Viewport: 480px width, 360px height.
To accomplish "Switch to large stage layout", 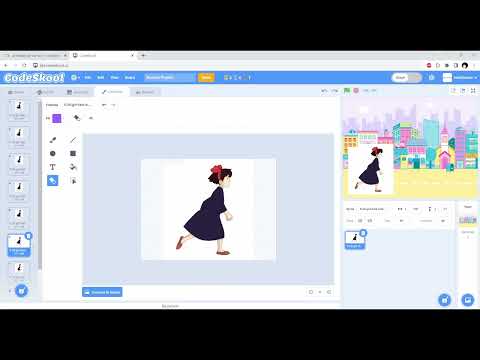I will [x=463, y=90].
